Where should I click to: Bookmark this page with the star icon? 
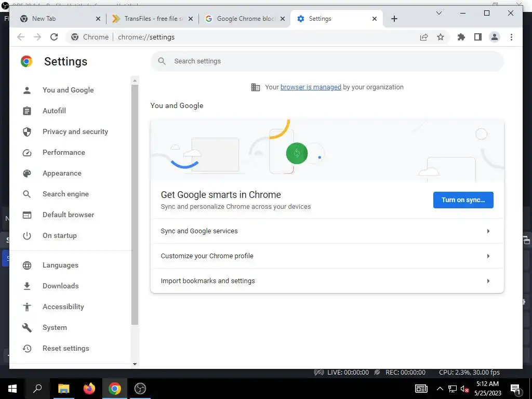441,37
